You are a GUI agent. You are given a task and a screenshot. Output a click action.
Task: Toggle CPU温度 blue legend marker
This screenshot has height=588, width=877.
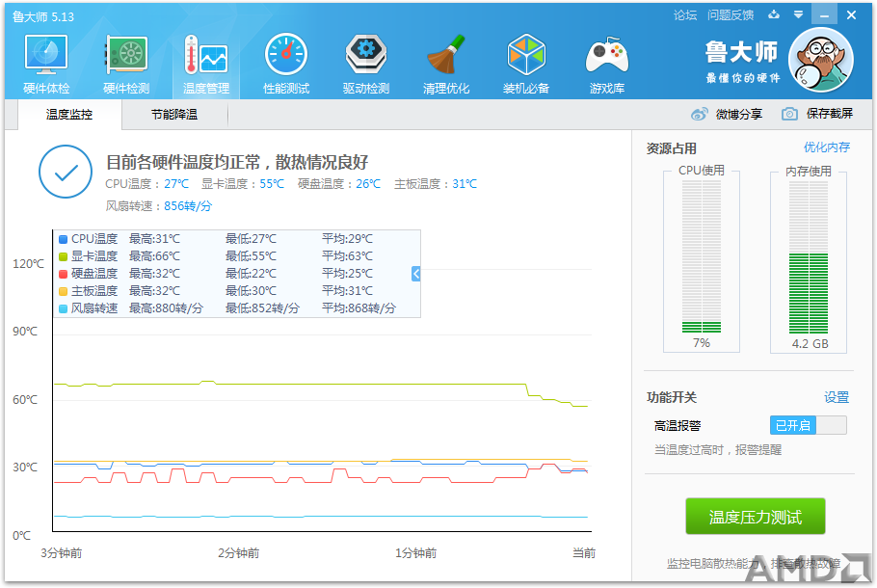point(64,239)
